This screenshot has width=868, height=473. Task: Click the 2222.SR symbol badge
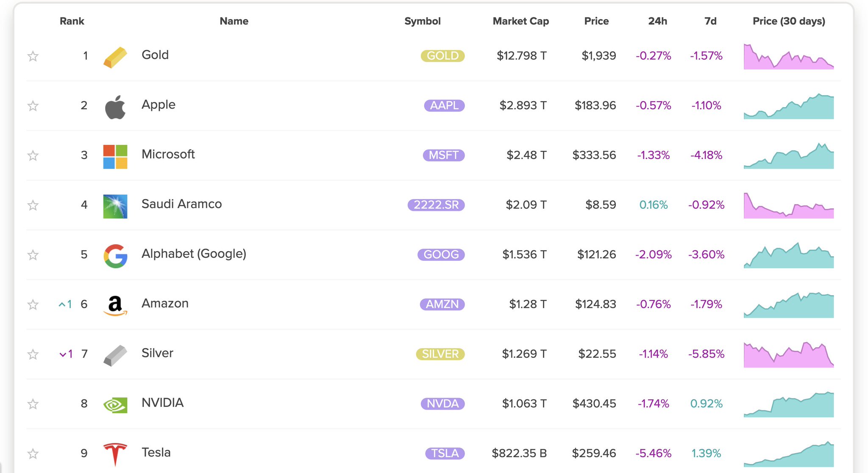(x=436, y=205)
